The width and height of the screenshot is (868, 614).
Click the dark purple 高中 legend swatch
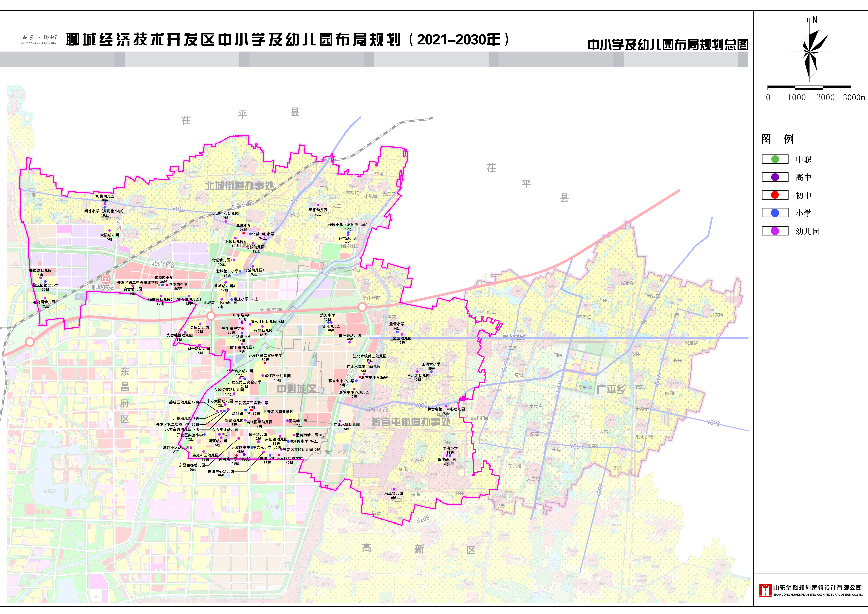point(775,177)
